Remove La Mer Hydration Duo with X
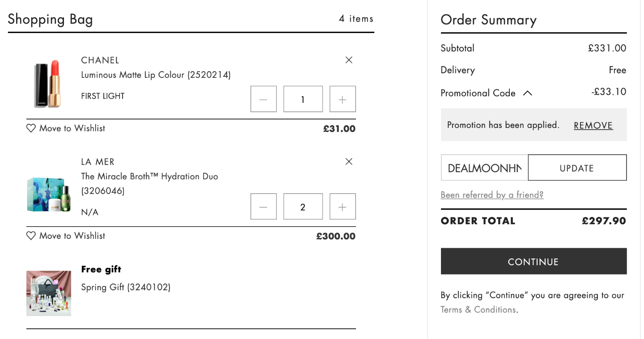The width and height of the screenshot is (644, 339). (349, 161)
